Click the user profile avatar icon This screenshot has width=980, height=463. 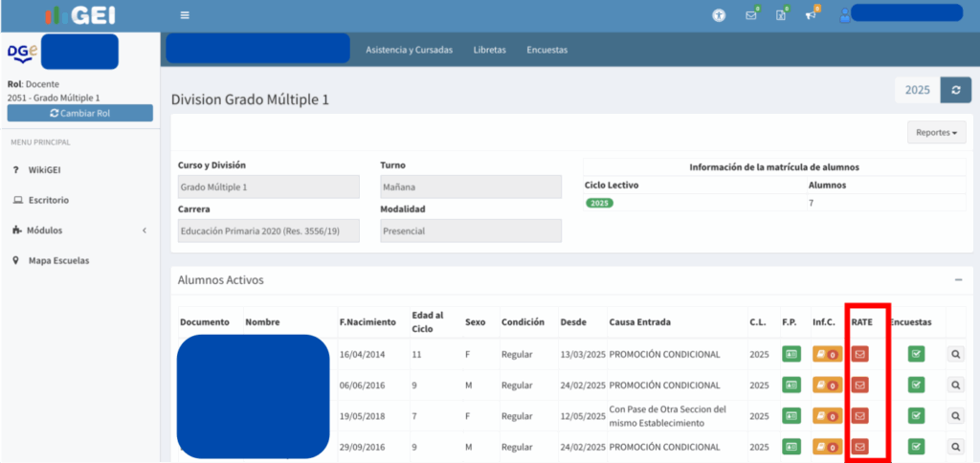click(x=845, y=15)
